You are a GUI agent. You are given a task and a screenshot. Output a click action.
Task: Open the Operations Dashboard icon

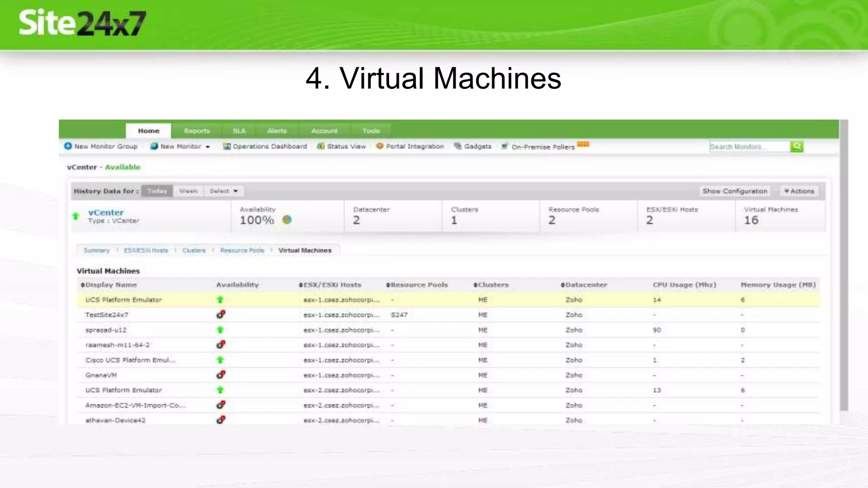tap(227, 146)
